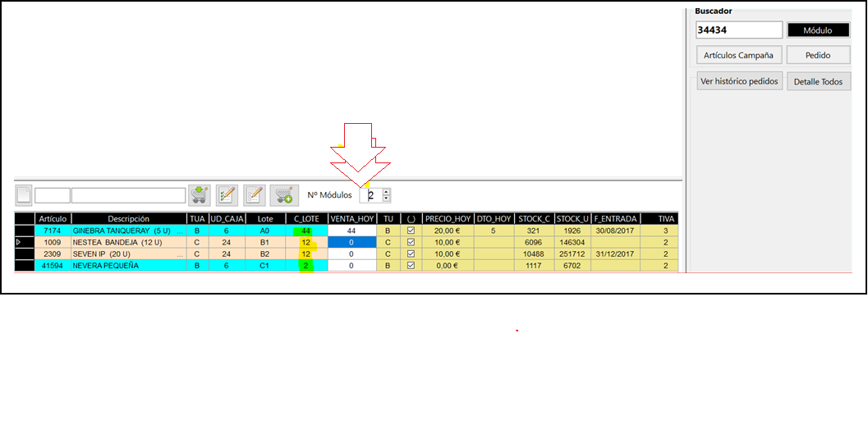Screen dimensions: 868x443
Task: Toggle the checkbox in the GINEBRA TANQUERAY row
Action: point(411,230)
